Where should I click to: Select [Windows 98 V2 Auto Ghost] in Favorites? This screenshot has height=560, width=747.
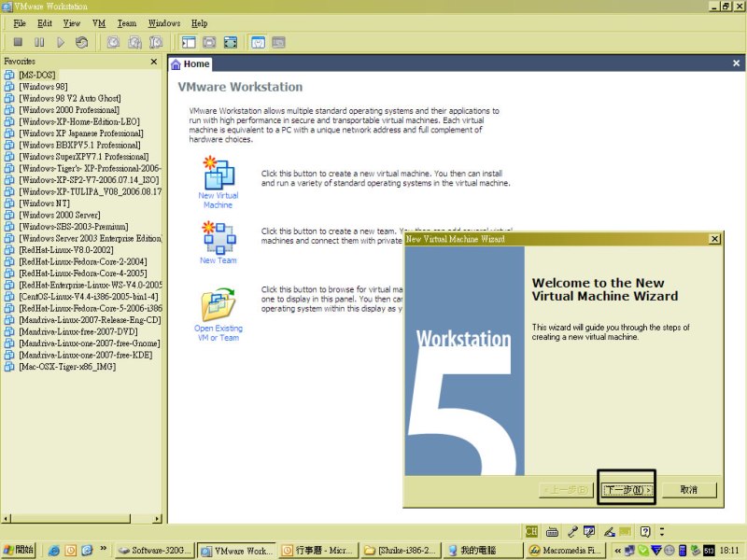click(70, 98)
